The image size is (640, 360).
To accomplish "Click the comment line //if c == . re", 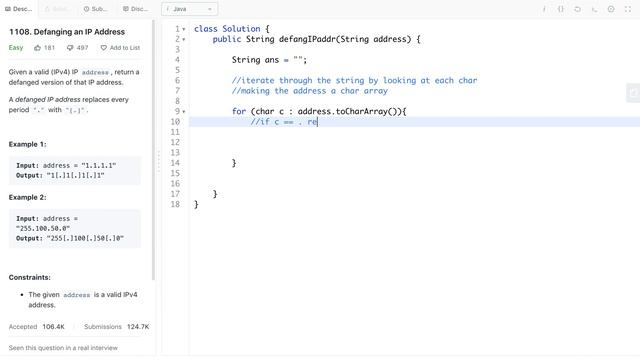I will point(284,122).
